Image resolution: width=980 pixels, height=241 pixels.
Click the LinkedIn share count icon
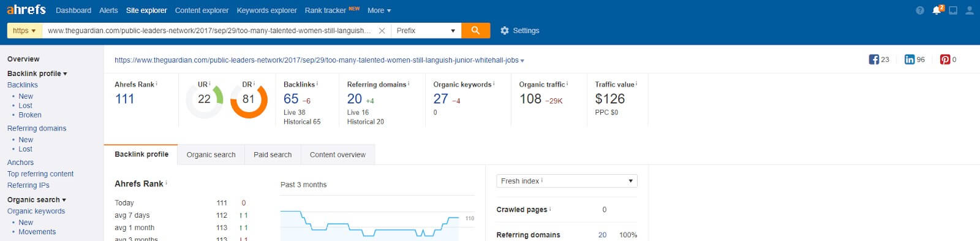[910, 59]
